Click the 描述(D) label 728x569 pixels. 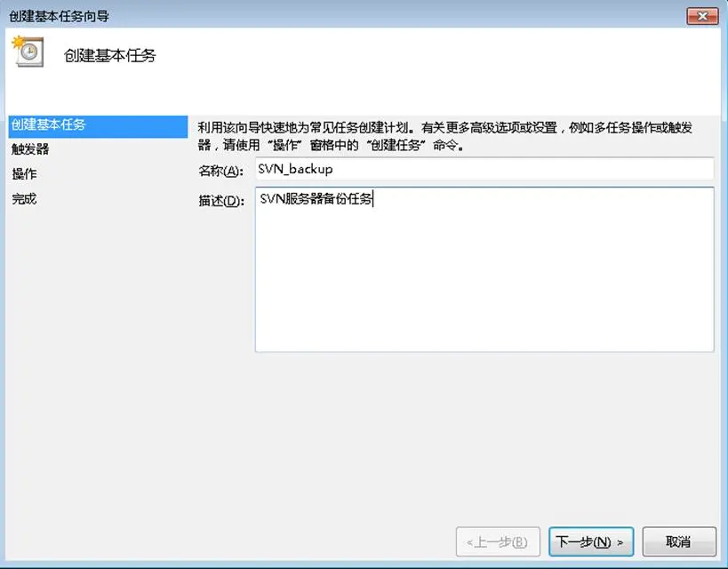click(221, 201)
